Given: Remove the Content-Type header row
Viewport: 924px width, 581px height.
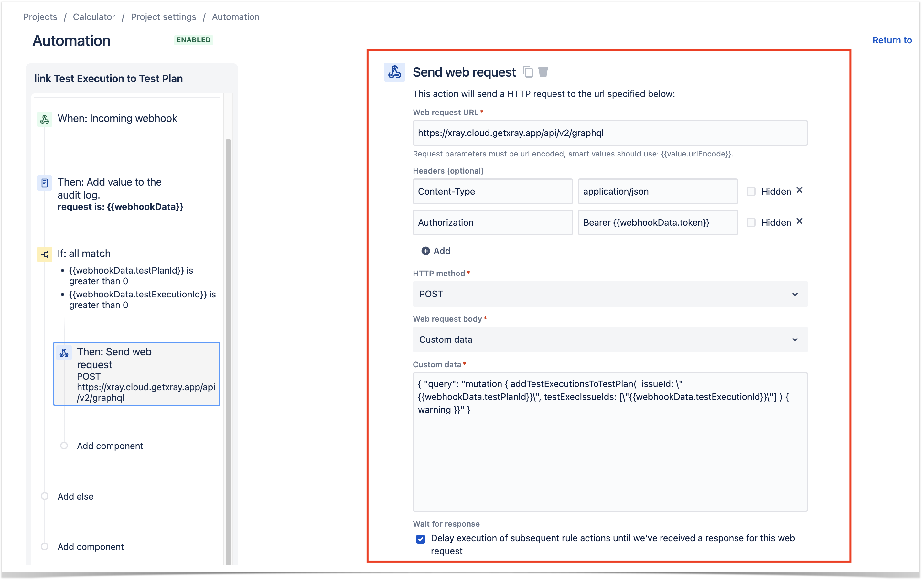Looking at the screenshot, I should [799, 190].
